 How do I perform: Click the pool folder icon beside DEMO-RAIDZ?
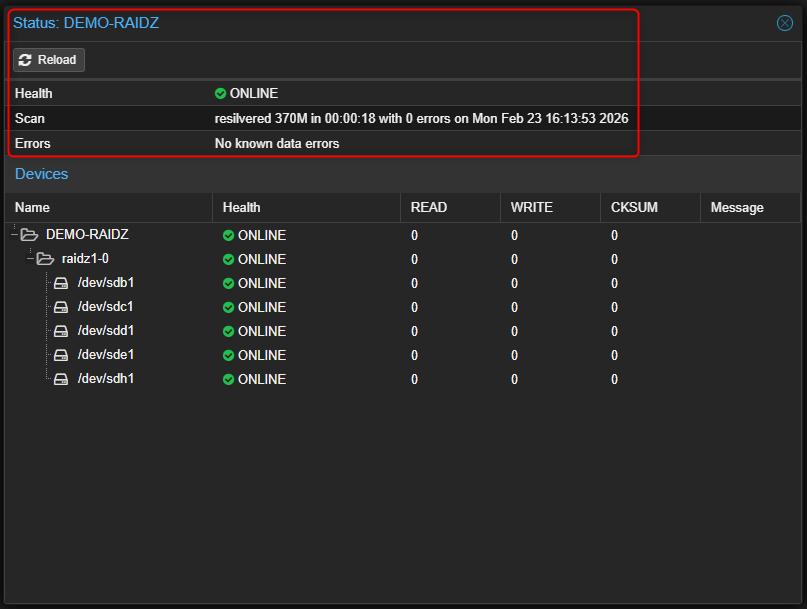28,234
